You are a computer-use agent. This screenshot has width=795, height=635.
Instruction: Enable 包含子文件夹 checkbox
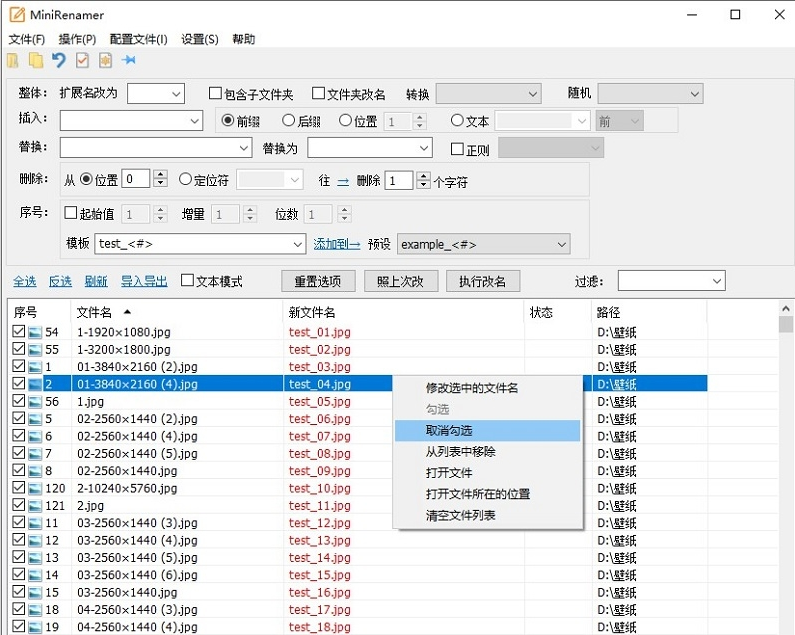coord(215,93)
